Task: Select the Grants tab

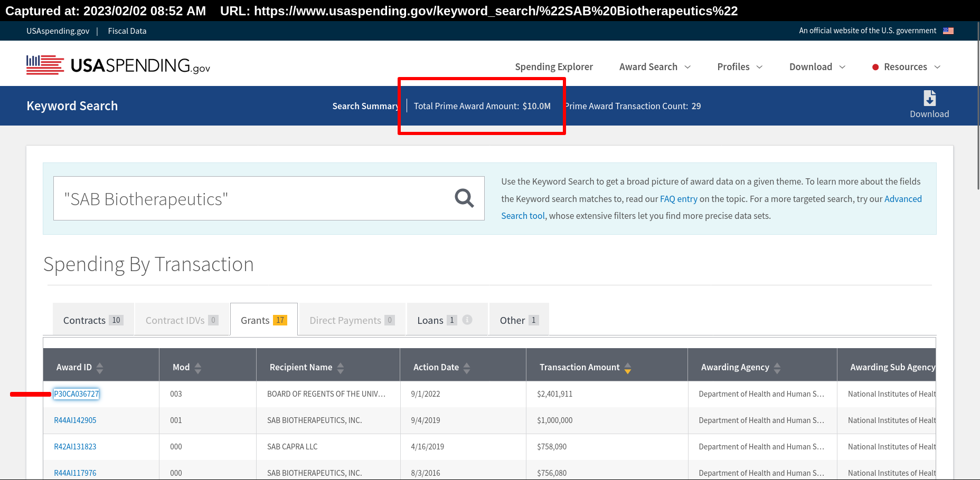Action: (x=264, y=319)
